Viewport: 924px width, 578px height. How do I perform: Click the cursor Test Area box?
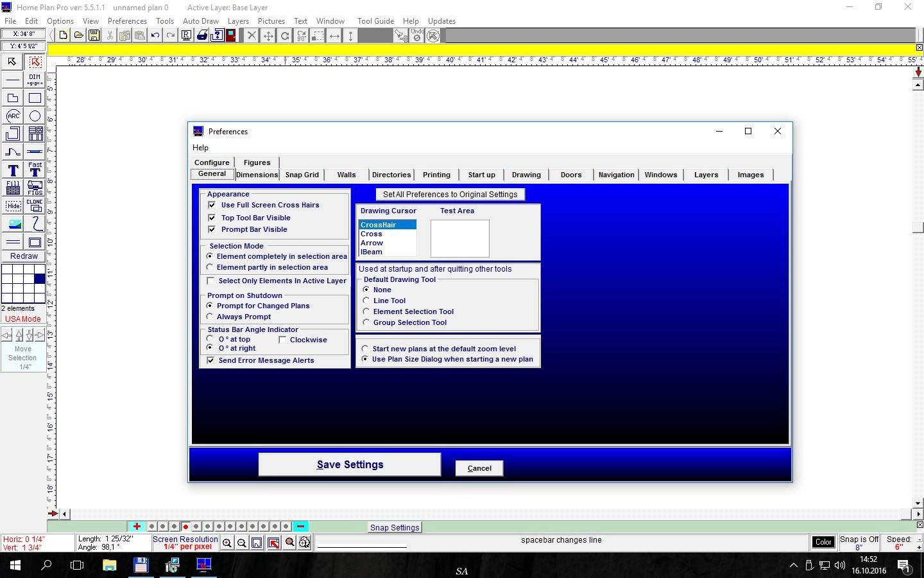click(459, 238)
